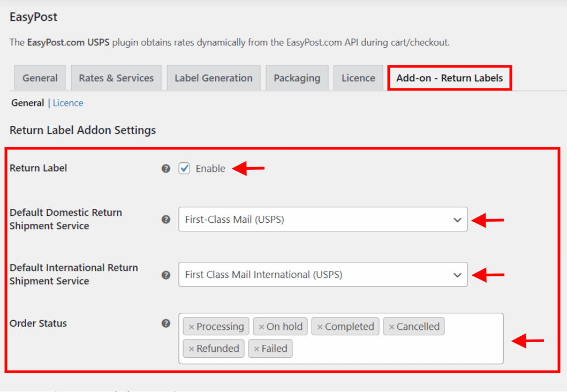Screen dimensions: 567x392
Task: Open Default International Return Shipment Service dropdown
Action: point(322,275)
